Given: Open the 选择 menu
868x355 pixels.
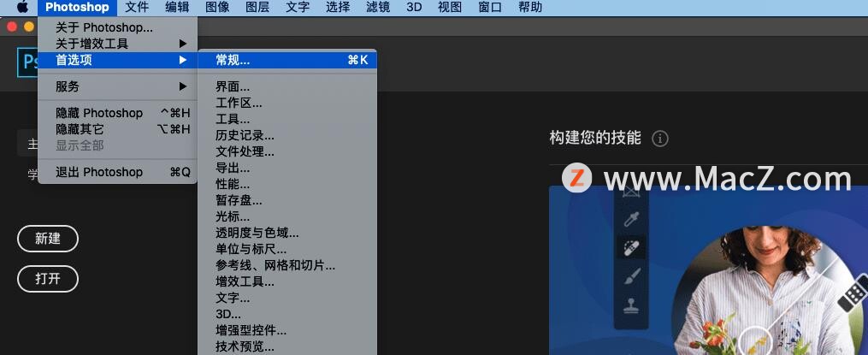Looking at the screenshot, I should 338,7.
